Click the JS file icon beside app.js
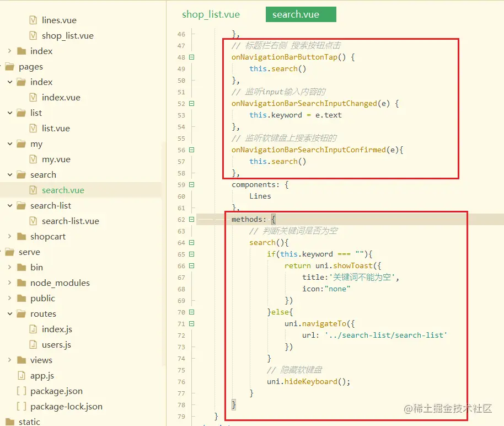 pyautogui.click(x=22, y=375)
